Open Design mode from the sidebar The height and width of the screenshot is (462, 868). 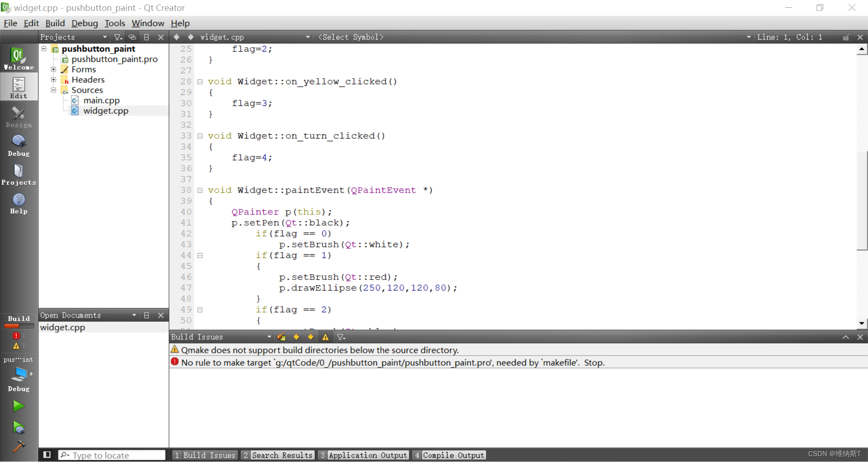(19, 117)
